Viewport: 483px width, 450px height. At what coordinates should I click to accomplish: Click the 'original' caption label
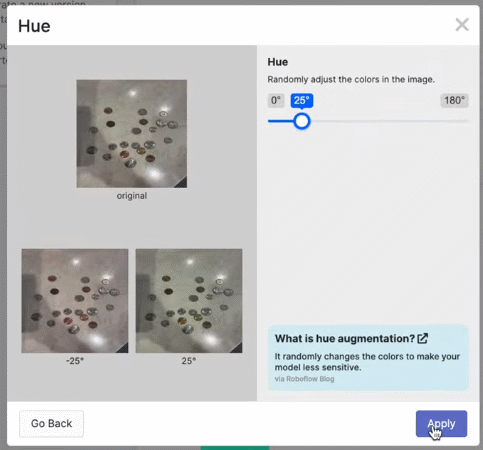click(132, 196)
